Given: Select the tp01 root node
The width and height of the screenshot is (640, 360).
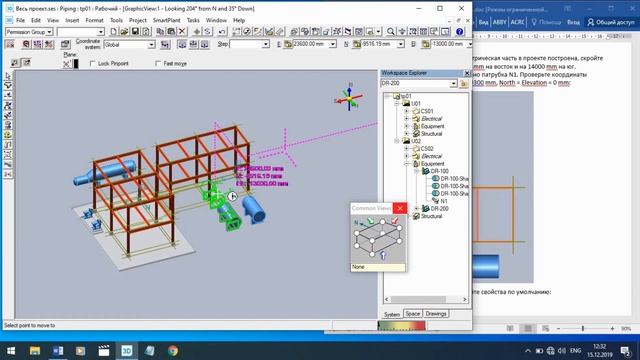Looking at the screenshot, I should point(406,96).
